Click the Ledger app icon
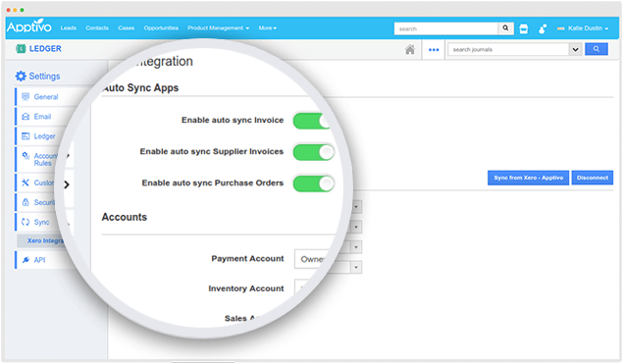This screenshot has width=623, height=364. [x=21, y=48]
